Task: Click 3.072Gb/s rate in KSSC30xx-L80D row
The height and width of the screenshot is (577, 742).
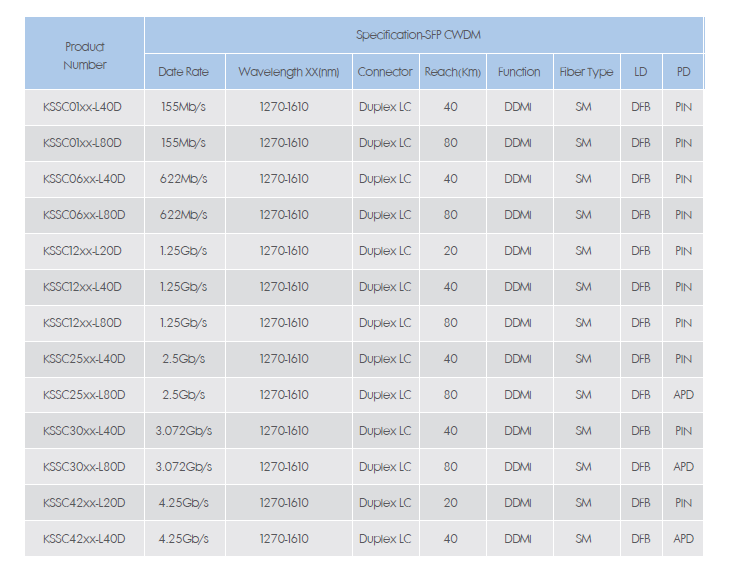Action: pyautogui.click(x=184, y=467)
